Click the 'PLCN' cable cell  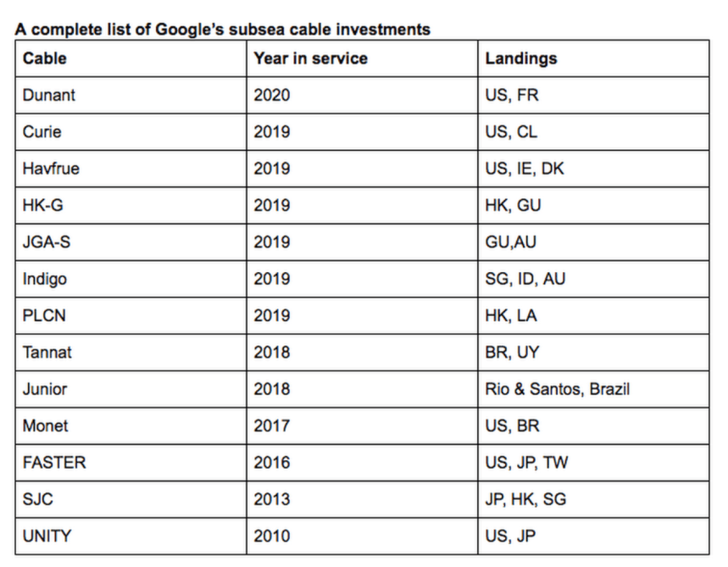coord(44,315)
